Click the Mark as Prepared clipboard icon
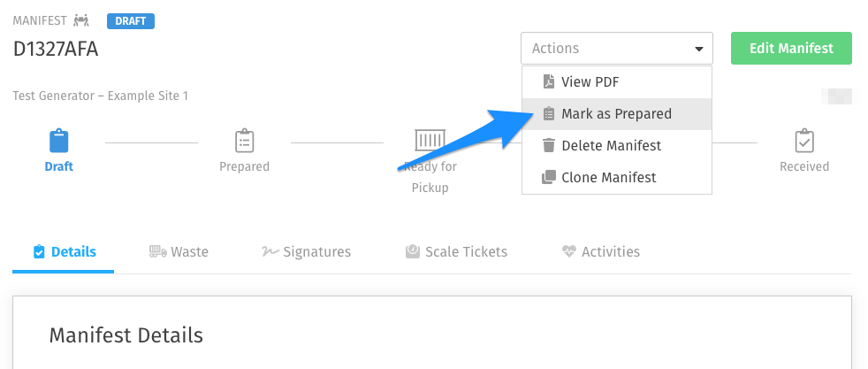This screenshot has width=868, height=369. 548,113
